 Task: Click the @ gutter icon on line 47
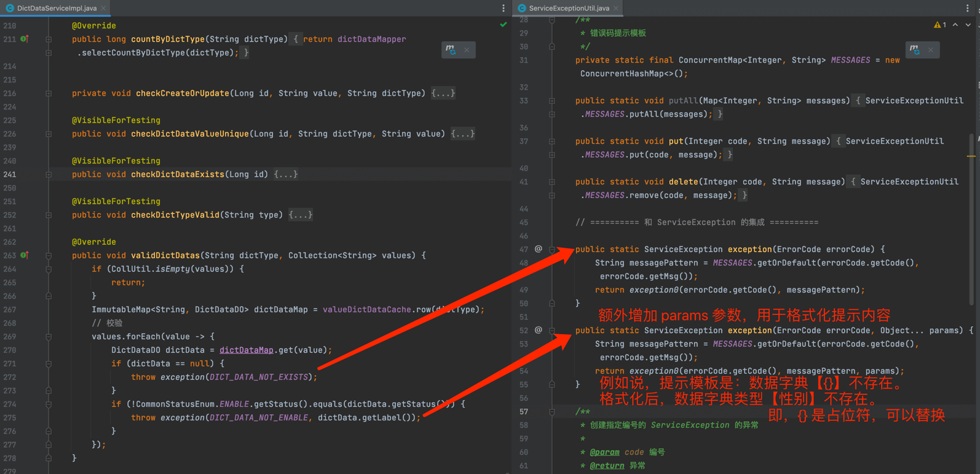(538, 249)
